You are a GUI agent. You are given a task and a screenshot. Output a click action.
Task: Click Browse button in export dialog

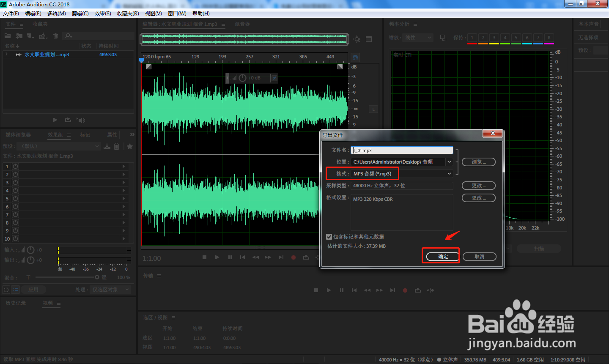(x=478, y=162)
